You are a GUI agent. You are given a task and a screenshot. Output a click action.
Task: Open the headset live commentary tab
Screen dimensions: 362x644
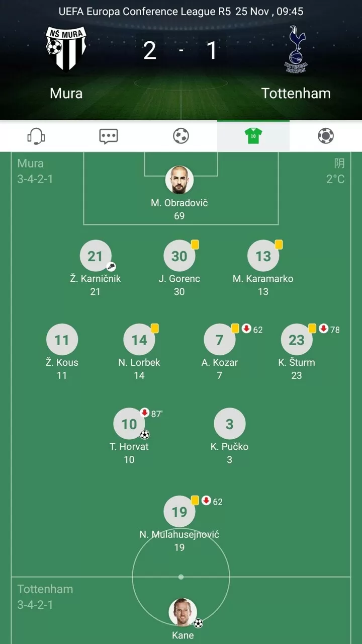click(x=36, y=136)
